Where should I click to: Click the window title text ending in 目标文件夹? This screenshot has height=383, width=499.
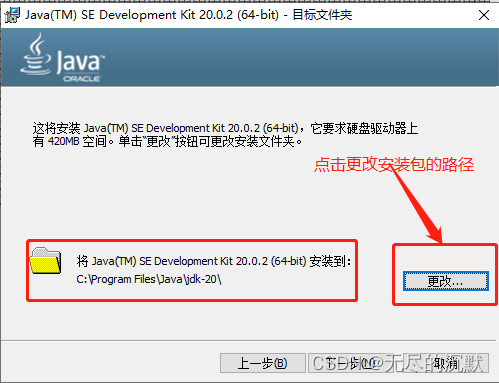click(x=188, y=15)
